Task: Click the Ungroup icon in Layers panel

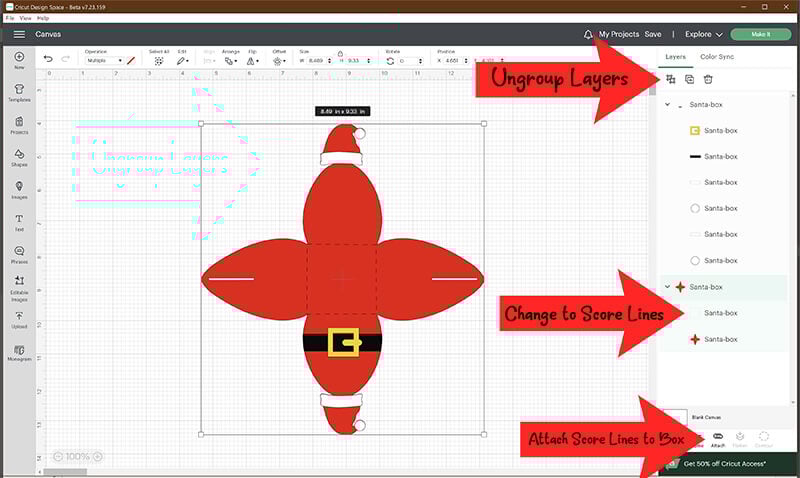Action: (x=670, y=79)
